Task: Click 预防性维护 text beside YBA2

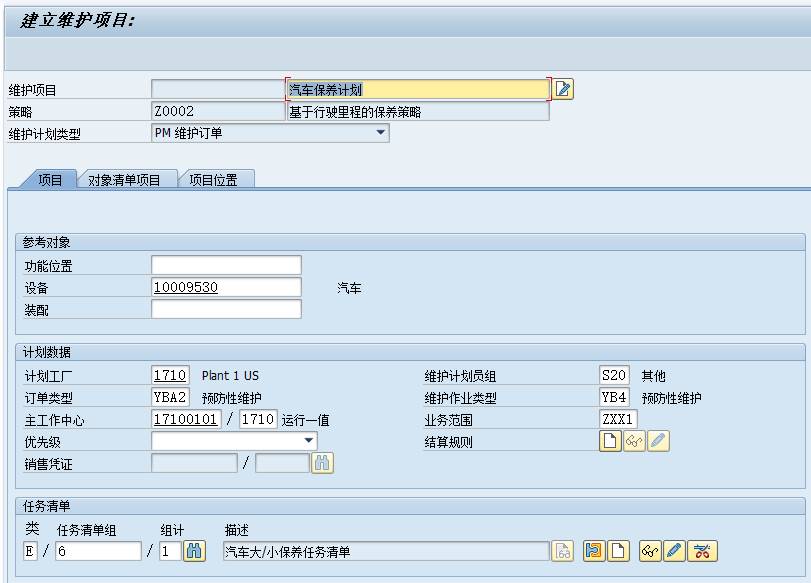Action: (x=231, y=398)
